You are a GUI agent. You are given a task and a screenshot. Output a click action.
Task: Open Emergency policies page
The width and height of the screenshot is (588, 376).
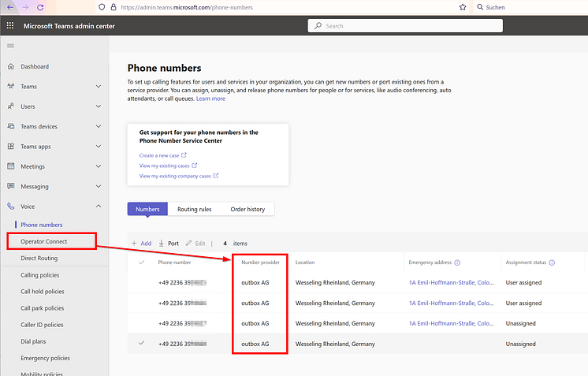[46, 358]
